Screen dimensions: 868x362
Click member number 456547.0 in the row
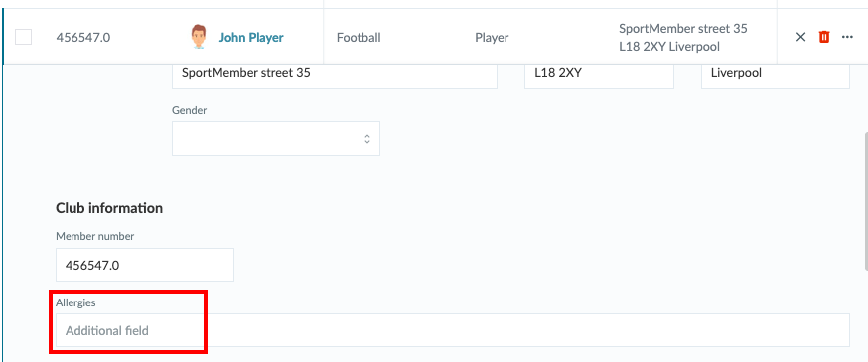coord(83,37)
